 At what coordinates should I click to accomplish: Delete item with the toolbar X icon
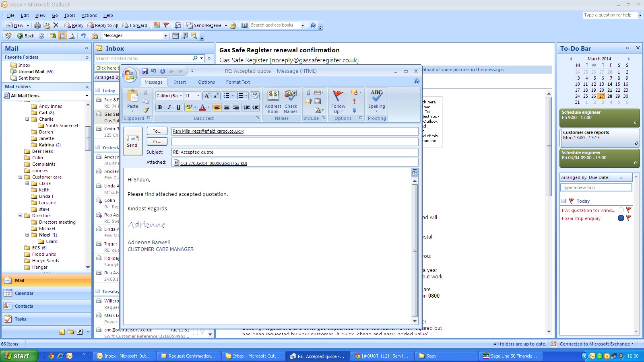click(x=56, y=25)
